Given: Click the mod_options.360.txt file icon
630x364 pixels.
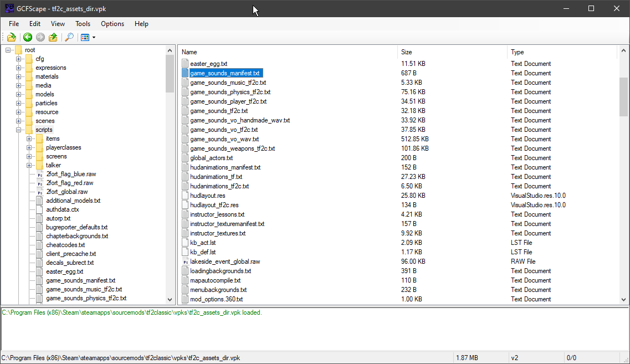Looking at the screenshot, I should pos(185,299).
